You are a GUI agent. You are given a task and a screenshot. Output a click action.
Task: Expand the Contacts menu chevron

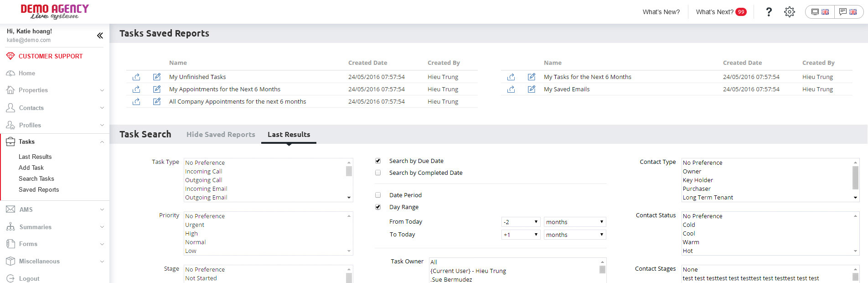[x=102, y=108]
